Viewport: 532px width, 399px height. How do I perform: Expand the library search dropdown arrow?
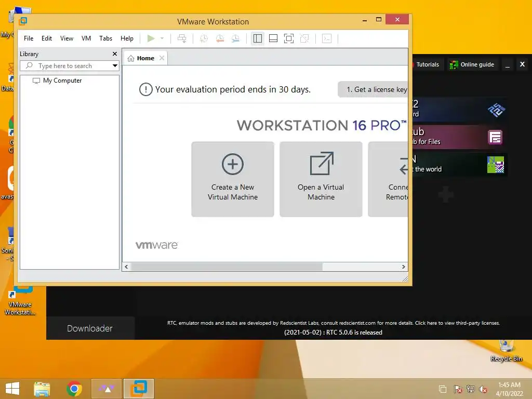(115, 66)
